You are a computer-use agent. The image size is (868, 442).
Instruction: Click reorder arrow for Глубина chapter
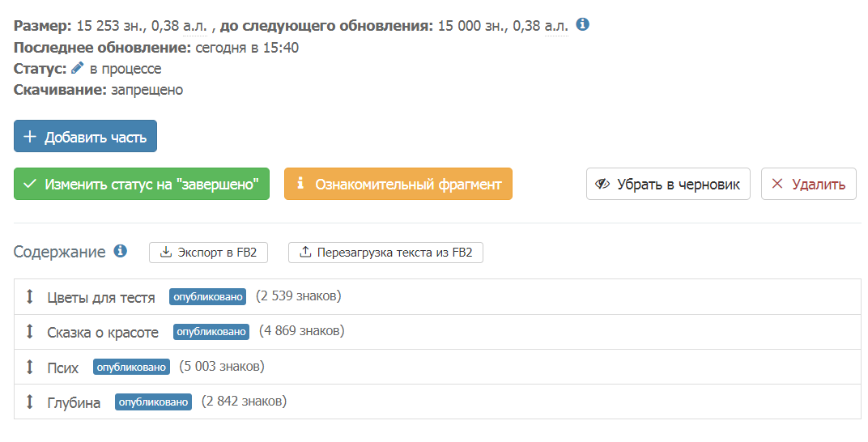(30, 402)
